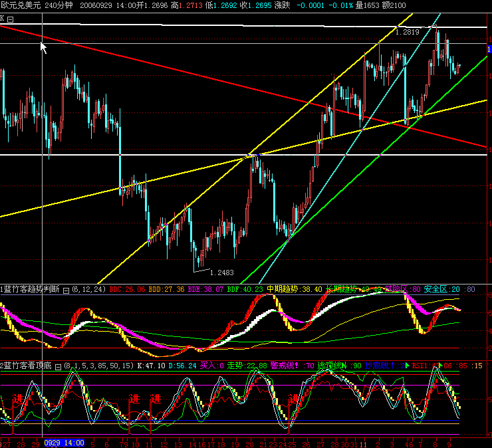Select the 欧元兑美元 instrument name
492x448 pixels.
tap(21, 5)
